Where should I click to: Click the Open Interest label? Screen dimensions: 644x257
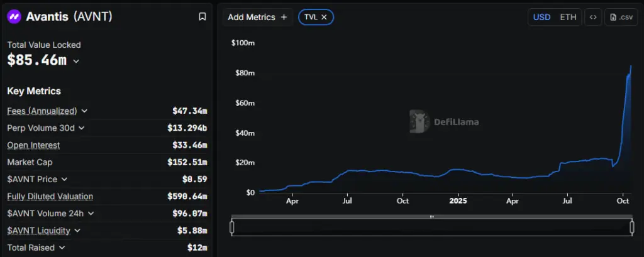click(x=33, y=145)
